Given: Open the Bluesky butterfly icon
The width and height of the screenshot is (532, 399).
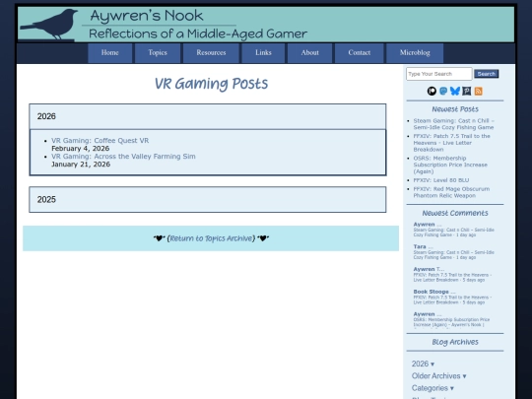Looking at the screenshot, I should (455, 91).
